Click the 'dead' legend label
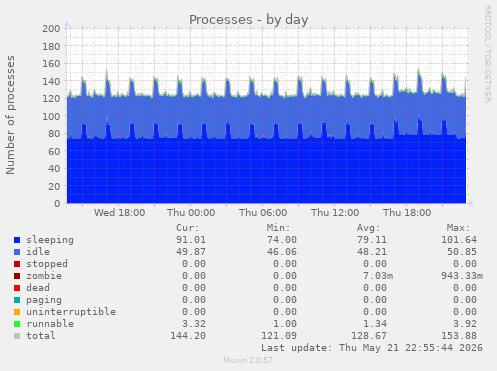The height and width of the screenshot is (371, 497). tap(38, 288)
